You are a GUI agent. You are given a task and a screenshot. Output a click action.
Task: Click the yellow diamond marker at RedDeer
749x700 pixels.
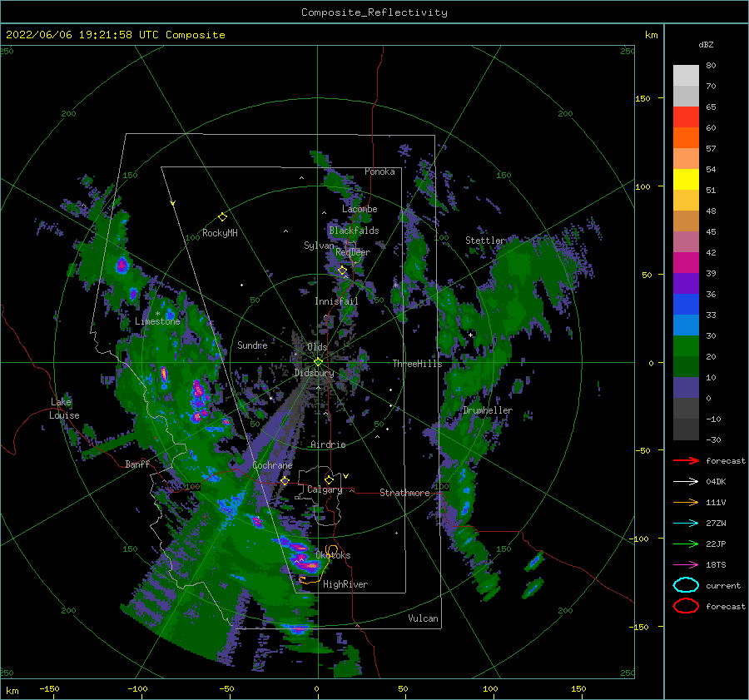click(342, 271)
